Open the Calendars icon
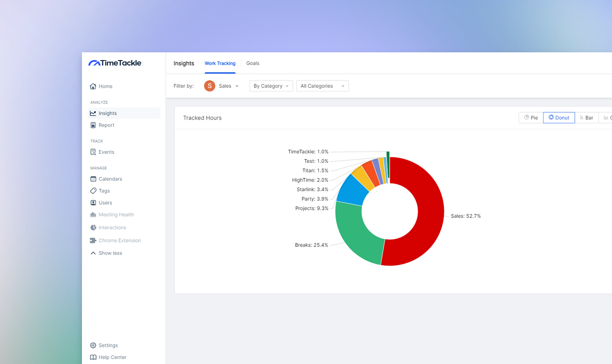This screenshot has height=364, width=612. (93, 179)
